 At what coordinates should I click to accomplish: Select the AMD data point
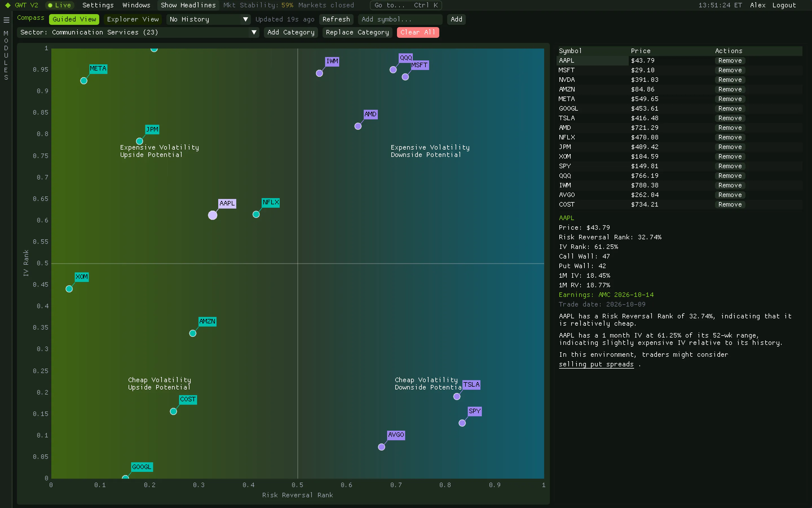tap(358, 126)
